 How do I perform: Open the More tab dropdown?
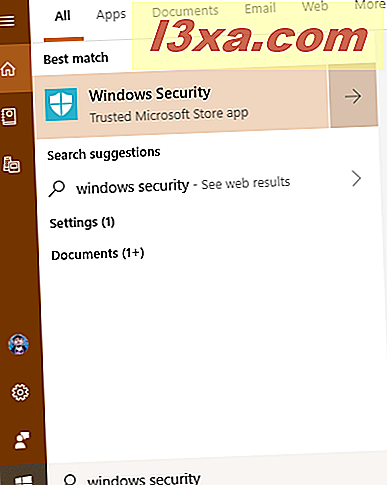coord(369,5)
